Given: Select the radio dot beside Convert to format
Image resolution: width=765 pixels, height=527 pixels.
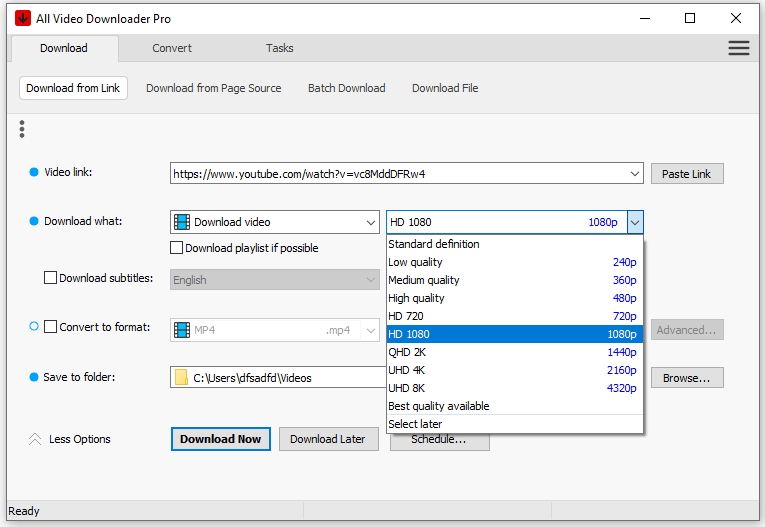Looking at the screenshot, I should point(34,326).
